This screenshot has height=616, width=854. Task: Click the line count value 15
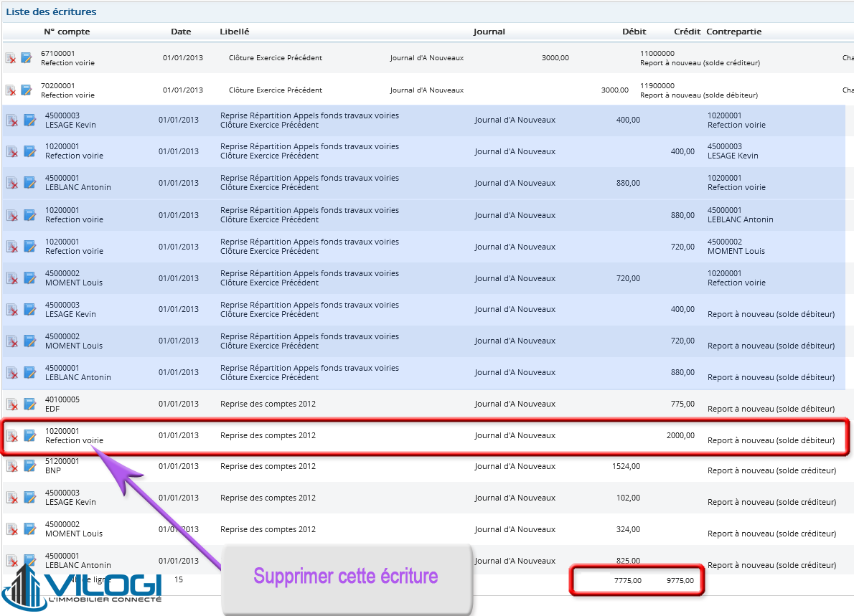tap(179, 579)
